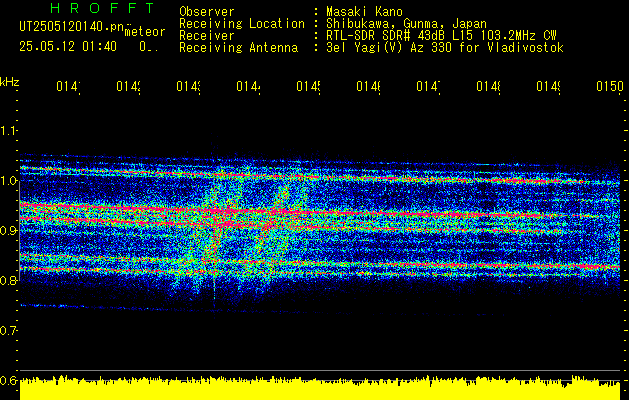Click the 0.7 frequency axis label
The width and height of the screenshot is (629, 400).
[8, 331]
